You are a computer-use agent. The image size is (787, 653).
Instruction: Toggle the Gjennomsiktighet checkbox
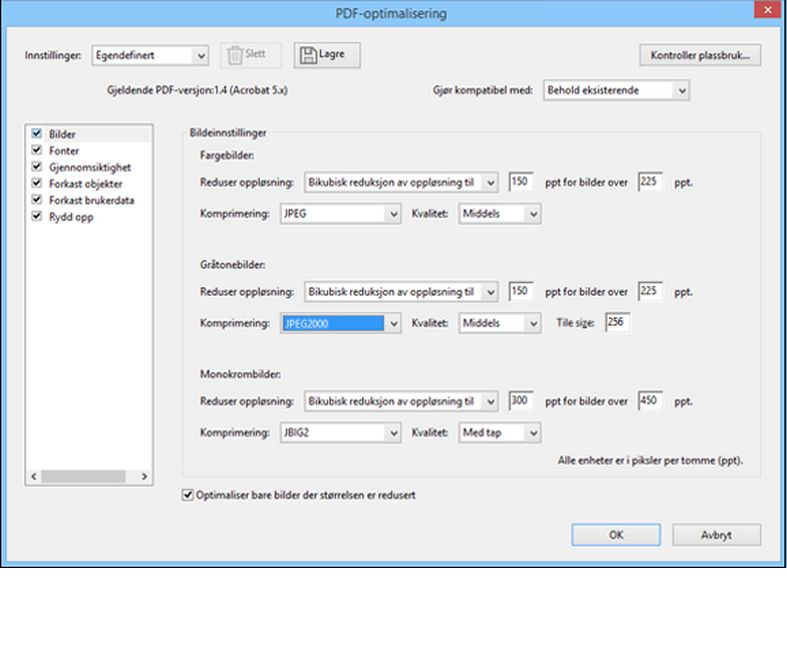(x=37, y=167)
